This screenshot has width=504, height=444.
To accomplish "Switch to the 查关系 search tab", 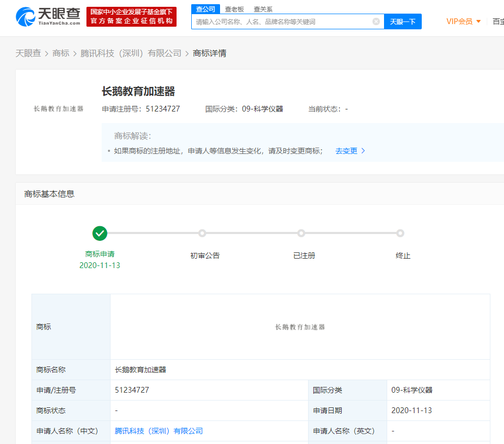I will tap(263, 9).
